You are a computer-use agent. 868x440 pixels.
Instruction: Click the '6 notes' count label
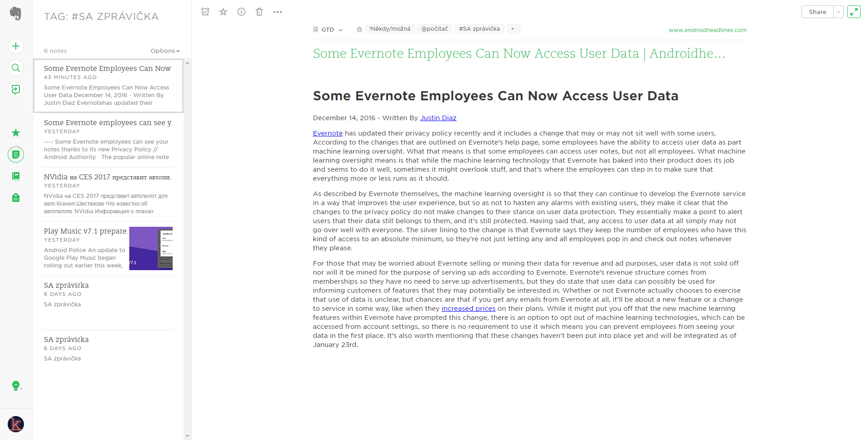(55, 51)
